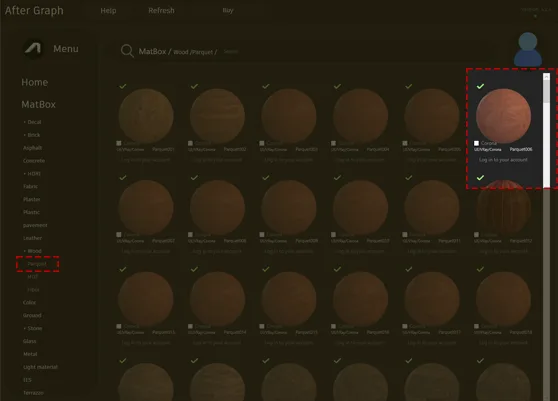558x401 pixels.
Task: Open the user account avatar
Action: [x=528, y=49]
